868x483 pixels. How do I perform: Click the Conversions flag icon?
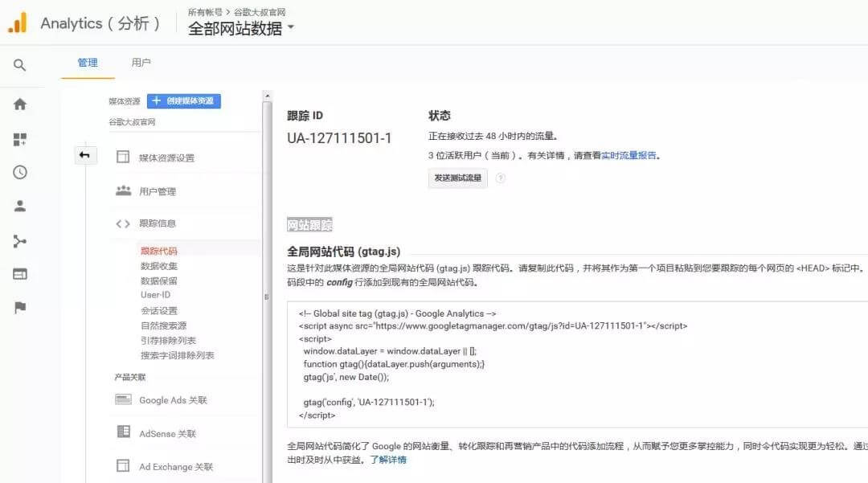tap(20, 308)
